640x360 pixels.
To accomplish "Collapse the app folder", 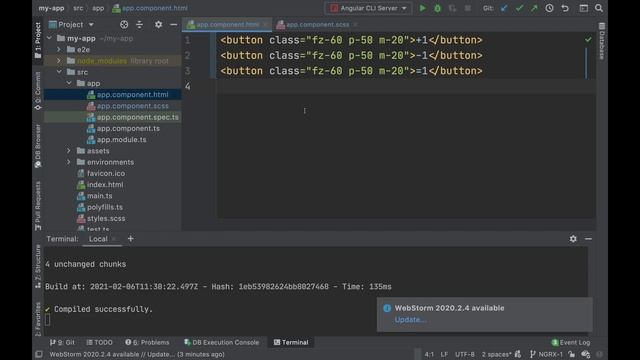I will 69,83.
